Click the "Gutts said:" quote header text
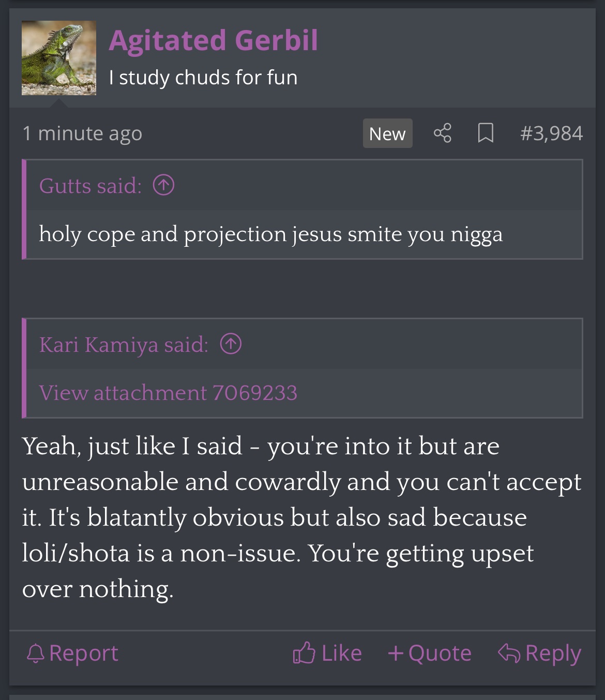Screen dimensions: 605x700 coord(90,186)
